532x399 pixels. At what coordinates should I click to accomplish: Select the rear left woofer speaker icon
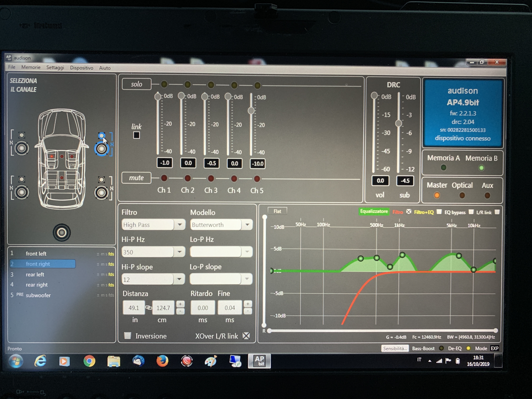pyautogui.click(x=22, y=192)
